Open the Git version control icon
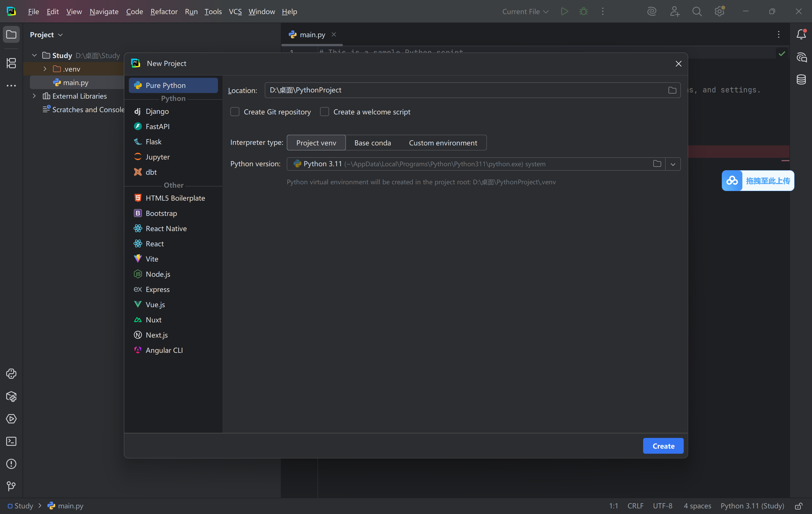 11,486
